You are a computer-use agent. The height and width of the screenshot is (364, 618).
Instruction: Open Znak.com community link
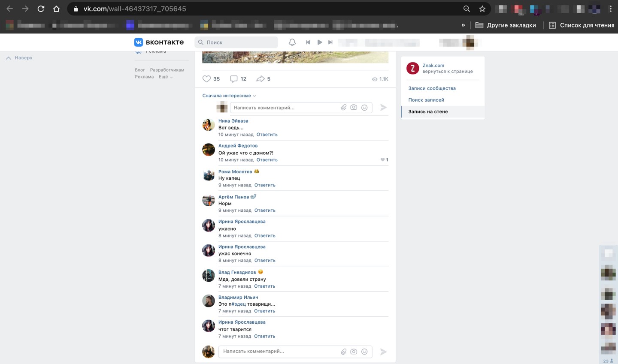point(433,66)
